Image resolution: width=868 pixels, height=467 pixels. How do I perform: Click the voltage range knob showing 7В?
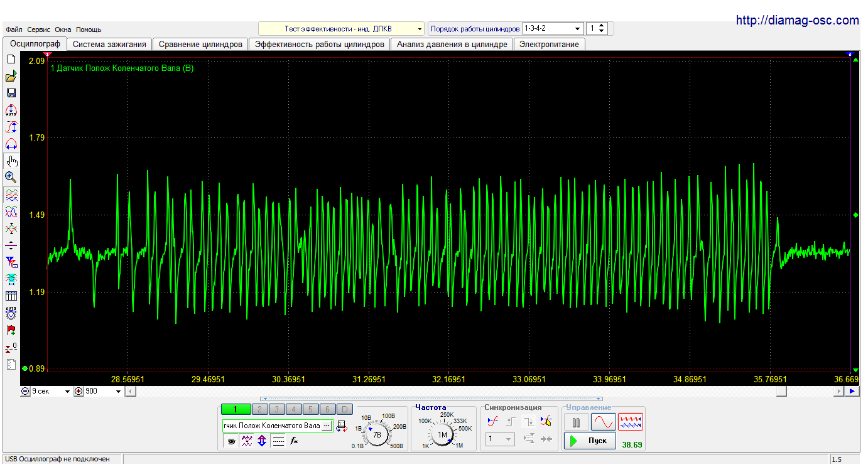[x=377, y=434]
